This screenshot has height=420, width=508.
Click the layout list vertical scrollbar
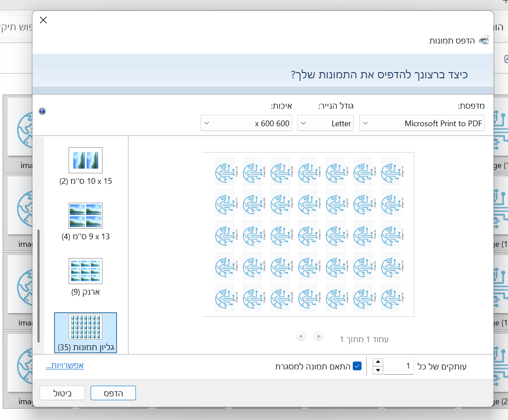[x=39, y=286]
